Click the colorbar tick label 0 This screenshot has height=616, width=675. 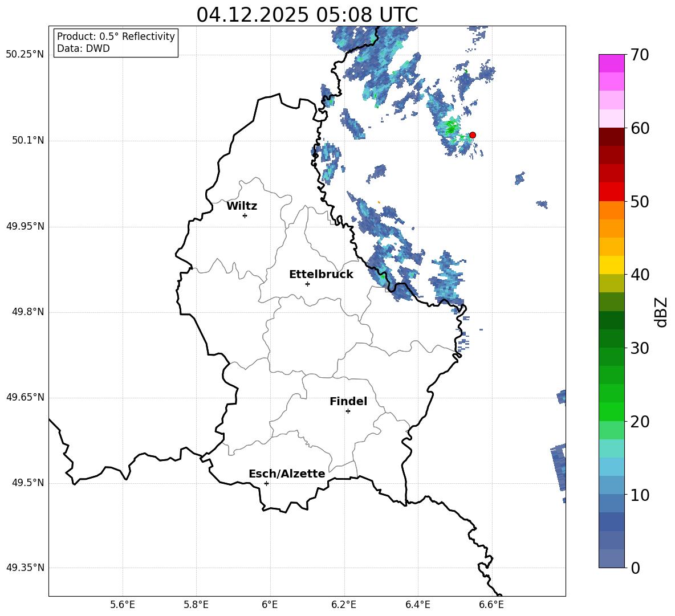635,568
